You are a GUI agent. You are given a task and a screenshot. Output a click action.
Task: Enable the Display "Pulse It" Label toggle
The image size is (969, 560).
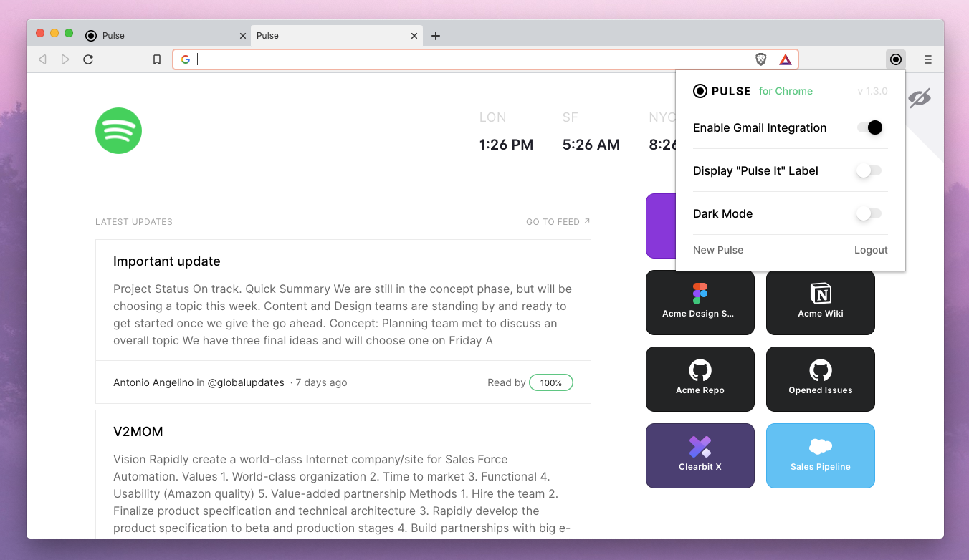pyautogui.click(x=869, y=170)
